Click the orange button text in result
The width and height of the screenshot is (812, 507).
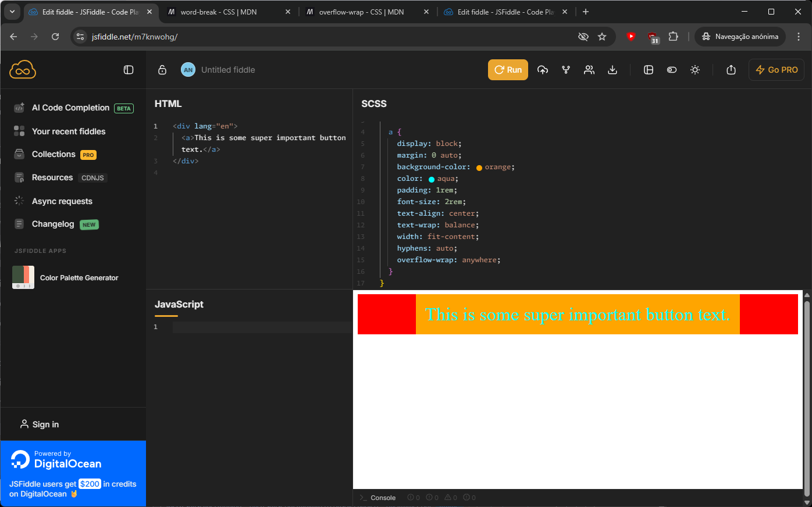coord(578,315)
